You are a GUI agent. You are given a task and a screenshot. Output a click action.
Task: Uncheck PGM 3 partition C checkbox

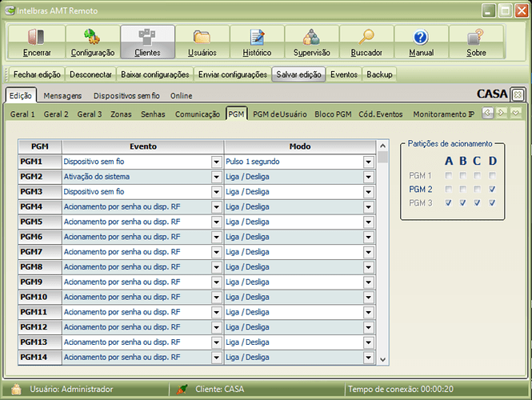[477, 203]
